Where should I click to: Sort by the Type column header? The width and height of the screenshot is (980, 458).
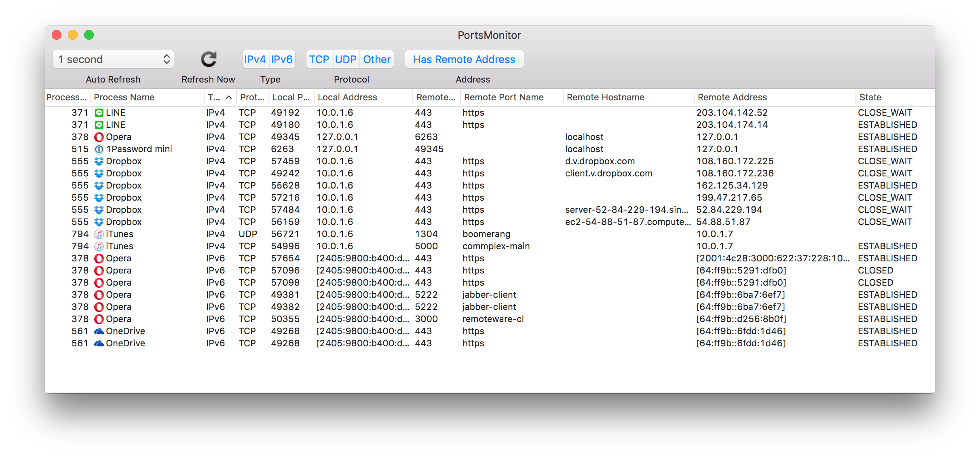click(x=220, y=98)
